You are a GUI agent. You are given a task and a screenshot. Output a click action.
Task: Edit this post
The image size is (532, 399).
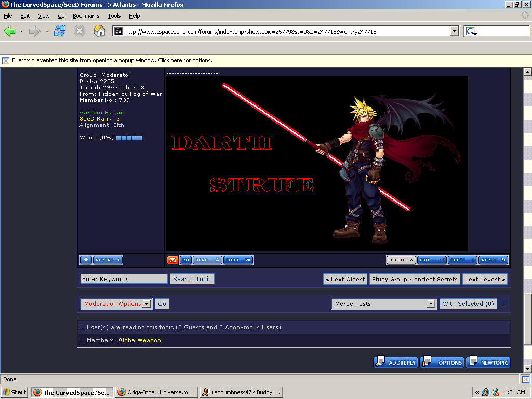coord(432,260)
